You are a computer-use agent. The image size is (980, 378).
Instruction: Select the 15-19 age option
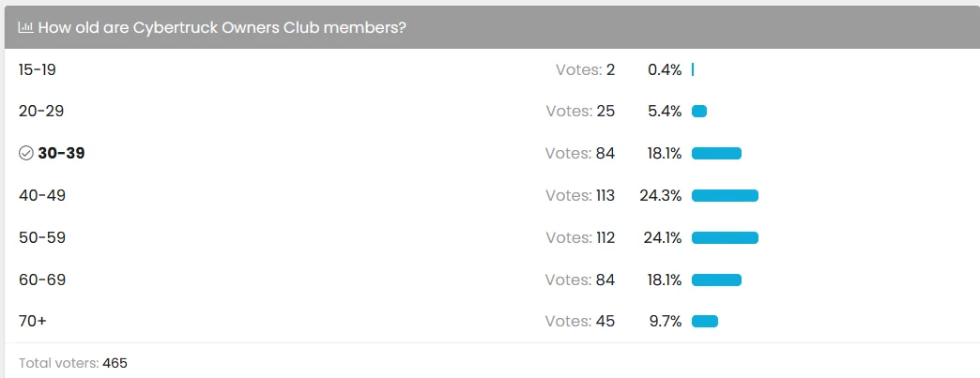coord(38,69)
